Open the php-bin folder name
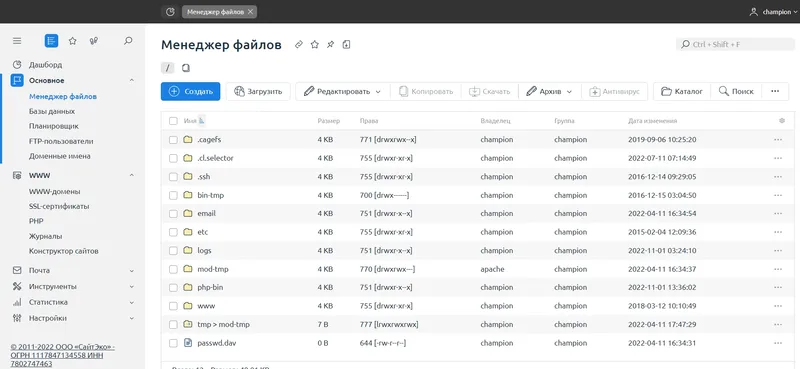The width and height of the screenshot is (800, 369). coord(210,287)
